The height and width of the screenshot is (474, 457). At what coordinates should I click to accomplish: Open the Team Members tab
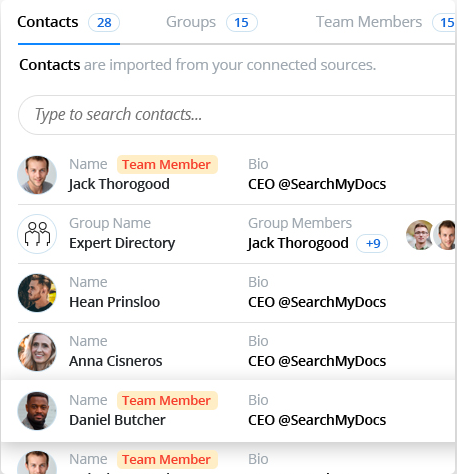[369, 22]
